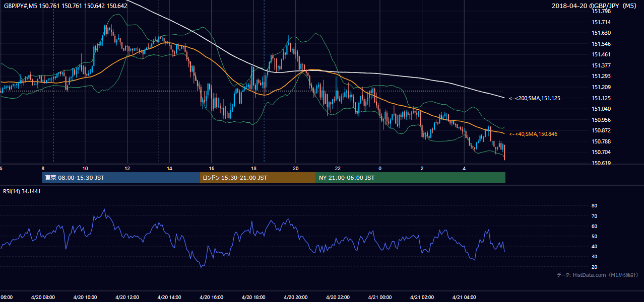Click the RSI(14) 34.1441 indicator label
This screenshot has height=302, width=644.
[x=22, y=191]
